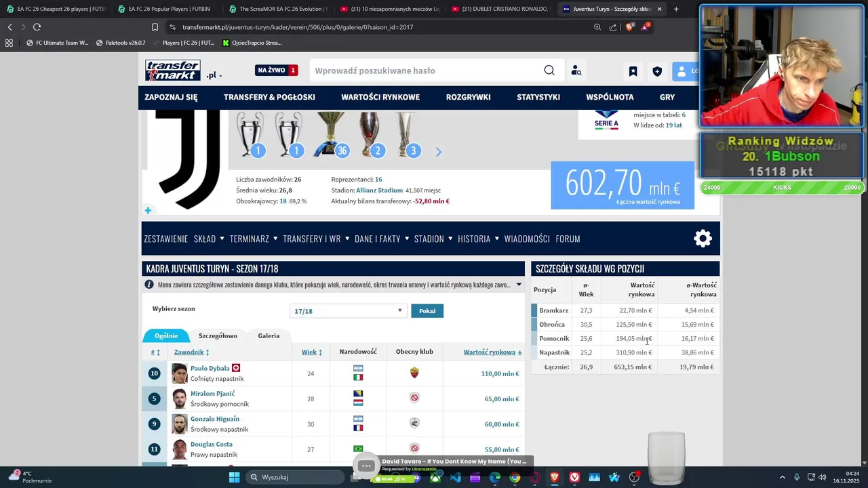Switch to ScreaMOR EA FC 26 Evolution tab
The image size is (868, 488).
(x=278, y=9)
